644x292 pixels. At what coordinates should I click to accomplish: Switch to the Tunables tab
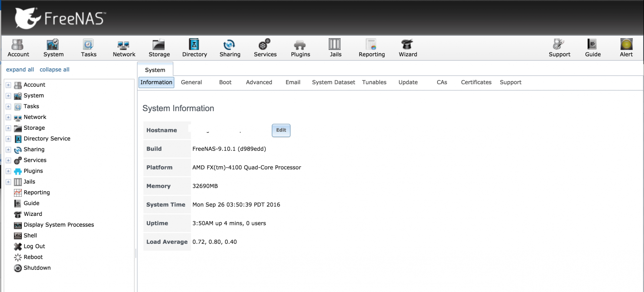[374, 82]
